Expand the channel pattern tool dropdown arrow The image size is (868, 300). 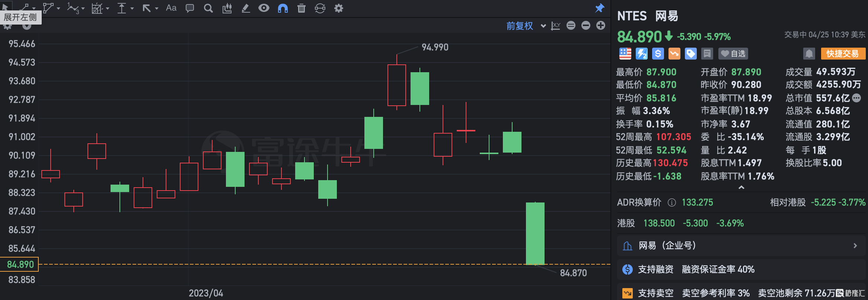pyautogui.click(x=108, y=8)
